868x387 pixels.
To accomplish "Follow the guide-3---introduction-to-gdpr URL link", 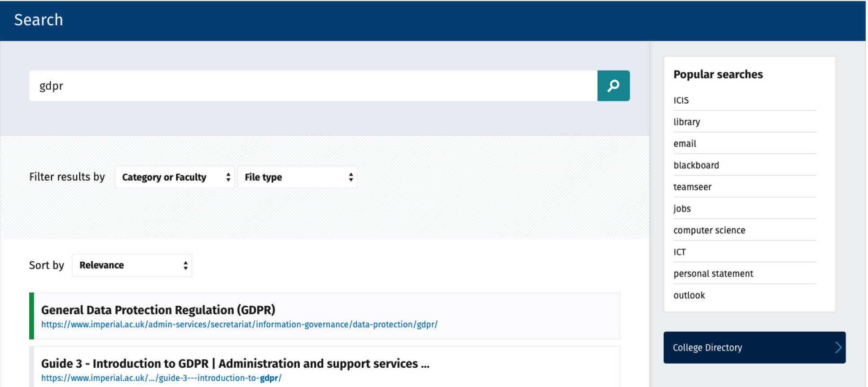I will click(161, 378).
